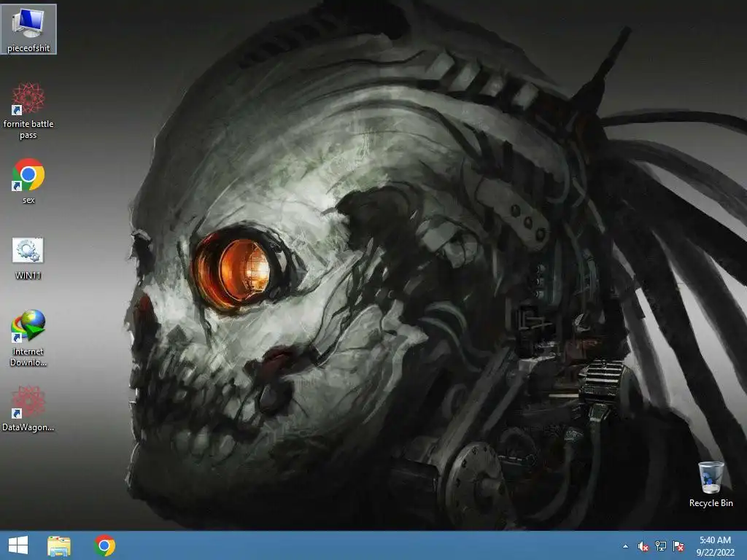Open the Recycle Bin

(x=711, y=477)
